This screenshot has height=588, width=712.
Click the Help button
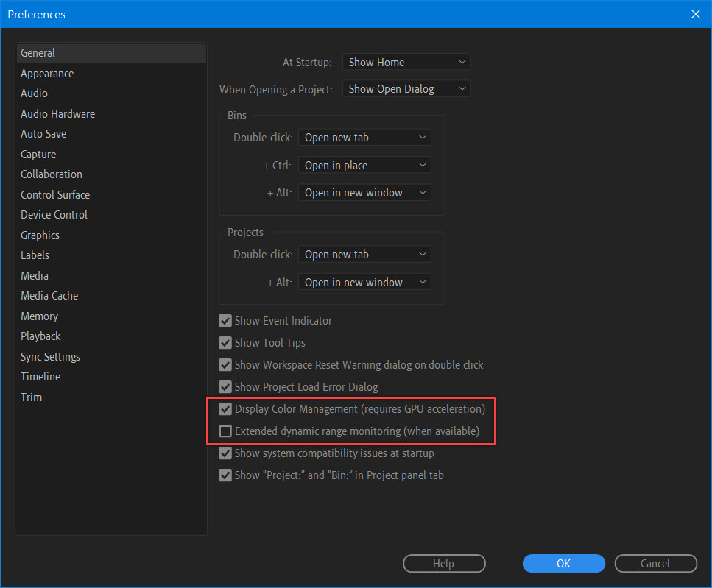[444, 564]
